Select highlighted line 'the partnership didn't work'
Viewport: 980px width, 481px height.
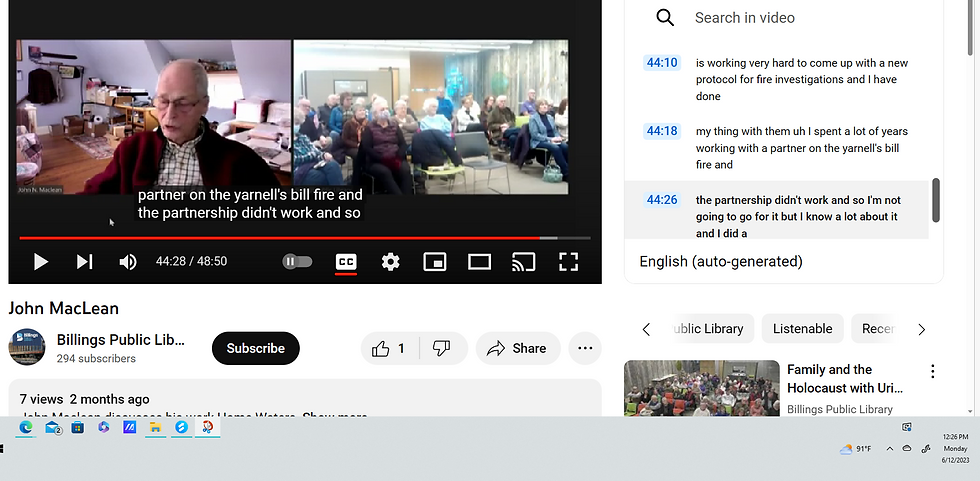(799, 216)
